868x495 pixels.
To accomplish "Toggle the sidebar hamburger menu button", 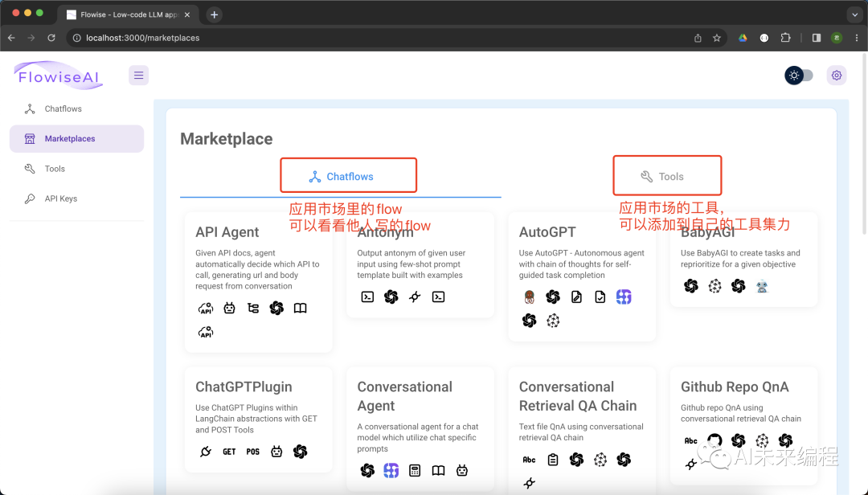I will pyautogui.click(x=138, y=76).
